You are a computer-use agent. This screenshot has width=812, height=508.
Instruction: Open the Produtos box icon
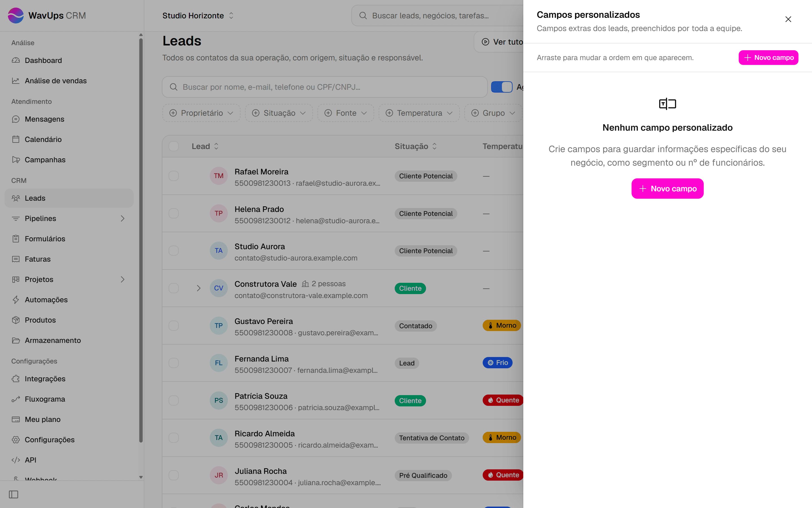click(x=16, y=320)
